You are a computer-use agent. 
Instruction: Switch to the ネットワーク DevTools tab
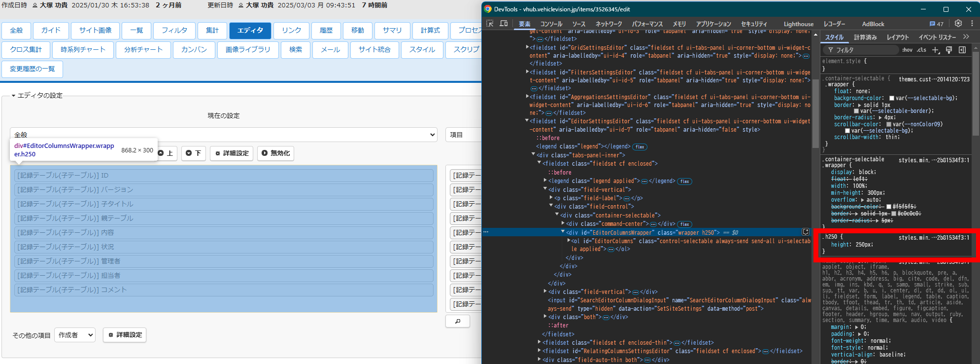608,24
